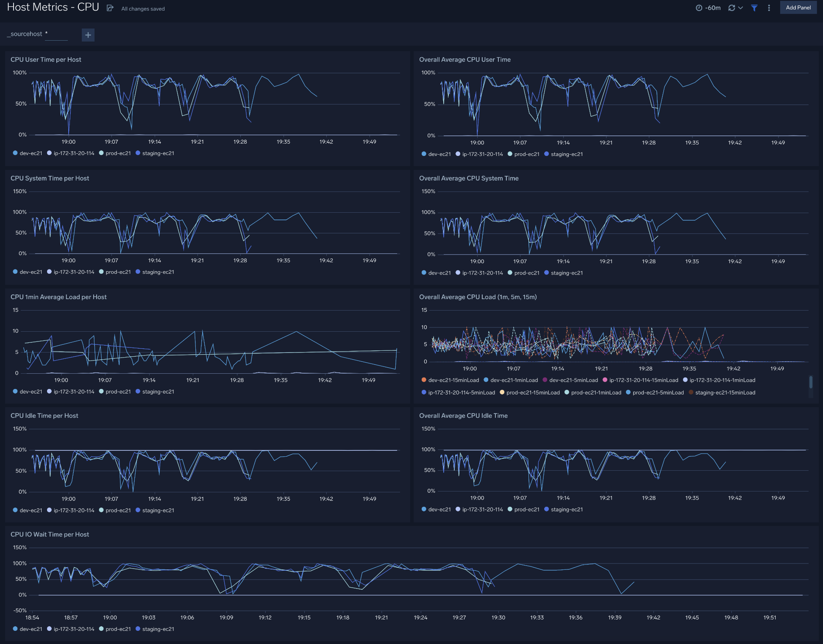The image size is (823, 644).
Task: Toggle prod-ec21 in CPU IO Wait legend
Action: [x=118, y=629]
